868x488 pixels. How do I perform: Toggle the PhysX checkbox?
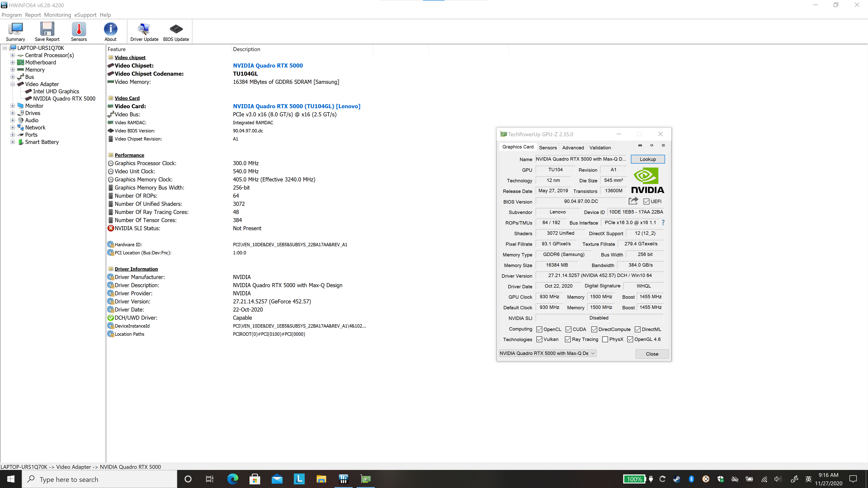[605, 339]
